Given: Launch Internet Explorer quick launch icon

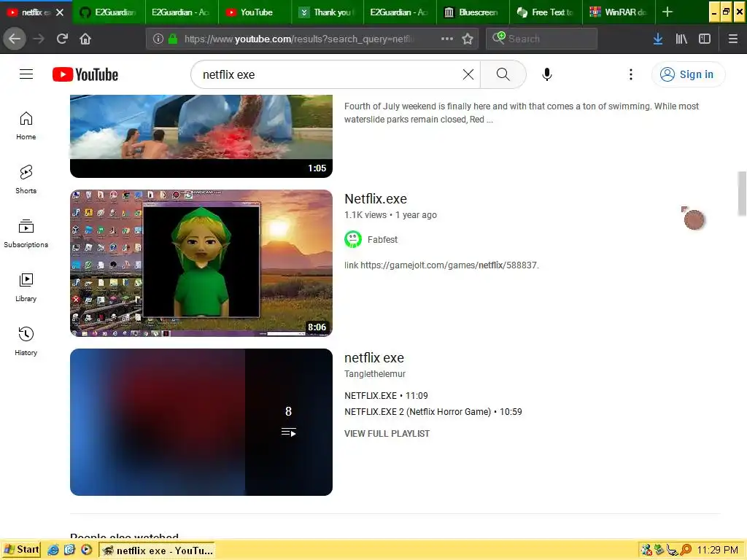Looking at the screenshot, I should (x=53, y=550).
